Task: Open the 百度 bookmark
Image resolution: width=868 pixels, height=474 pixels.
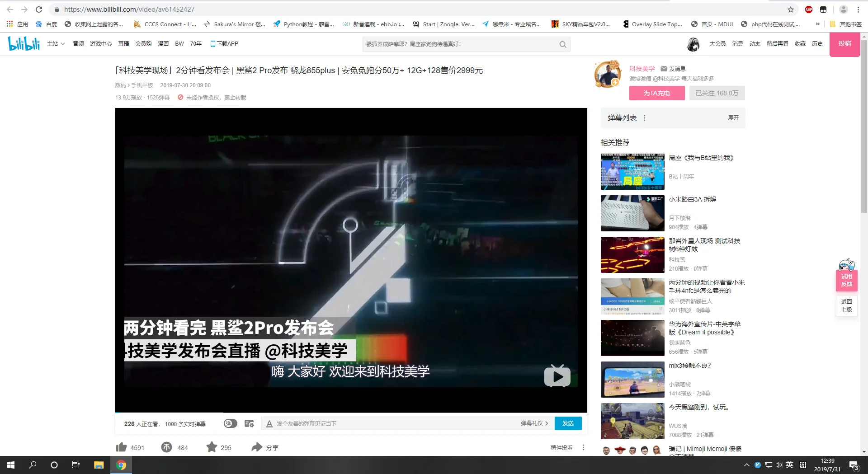Action: tap(46, 24)
